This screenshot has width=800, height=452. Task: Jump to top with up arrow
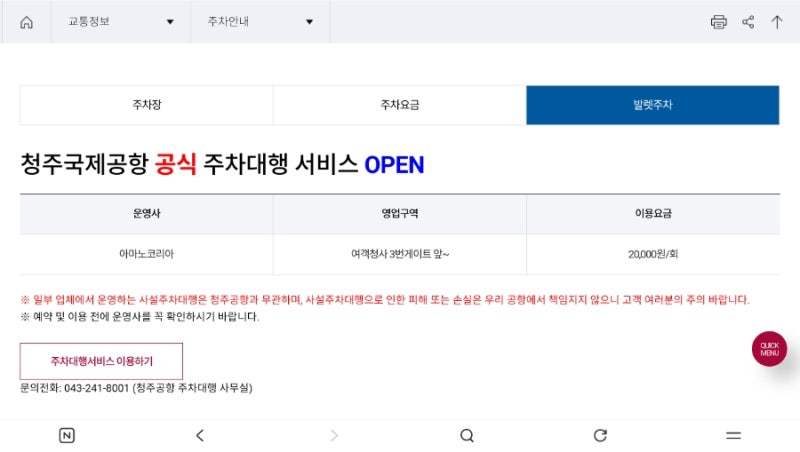coord(777,22)
